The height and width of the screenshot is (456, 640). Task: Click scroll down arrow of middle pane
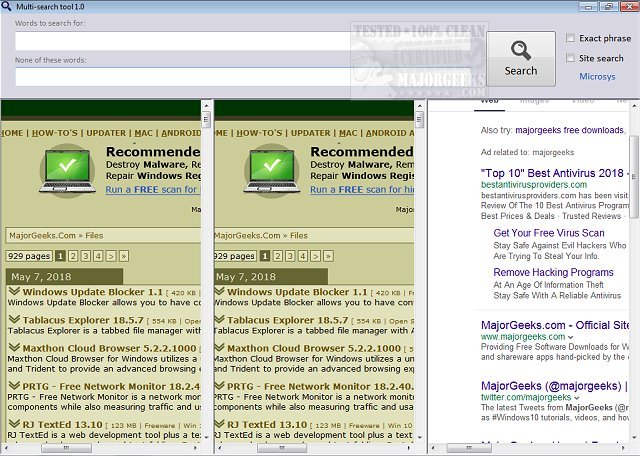click(x=419, y=437)
